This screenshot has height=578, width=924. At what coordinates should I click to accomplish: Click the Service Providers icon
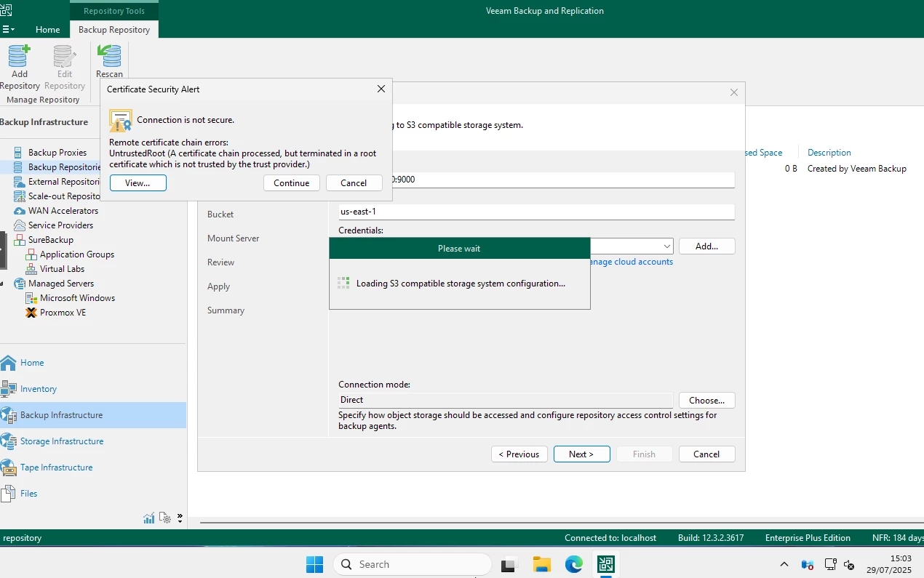(x=20, y=225)
